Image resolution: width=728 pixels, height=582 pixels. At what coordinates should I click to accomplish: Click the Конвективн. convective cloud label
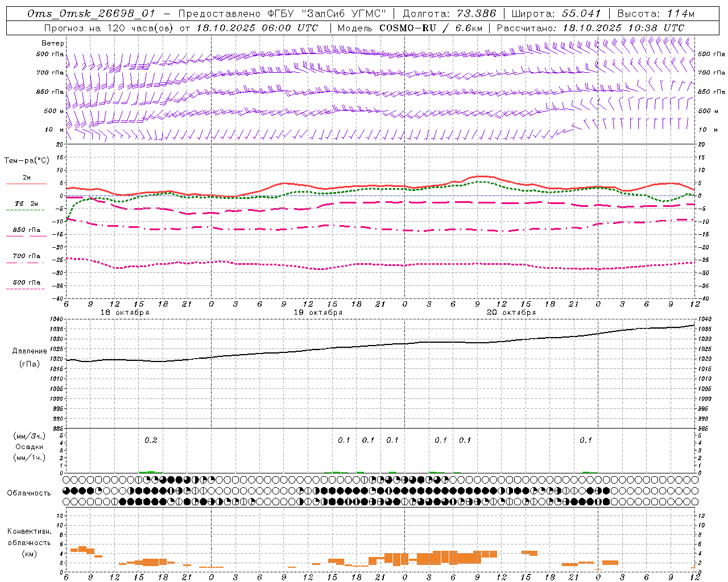tap(29, 531)
